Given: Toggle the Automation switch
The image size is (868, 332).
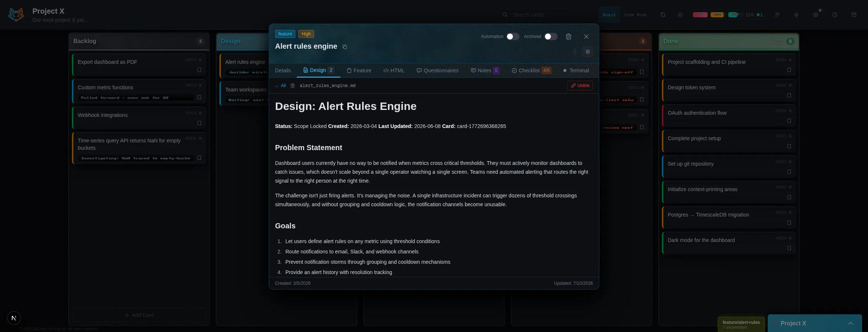Looking at the screenshot, I should click(x=513, y=37).
